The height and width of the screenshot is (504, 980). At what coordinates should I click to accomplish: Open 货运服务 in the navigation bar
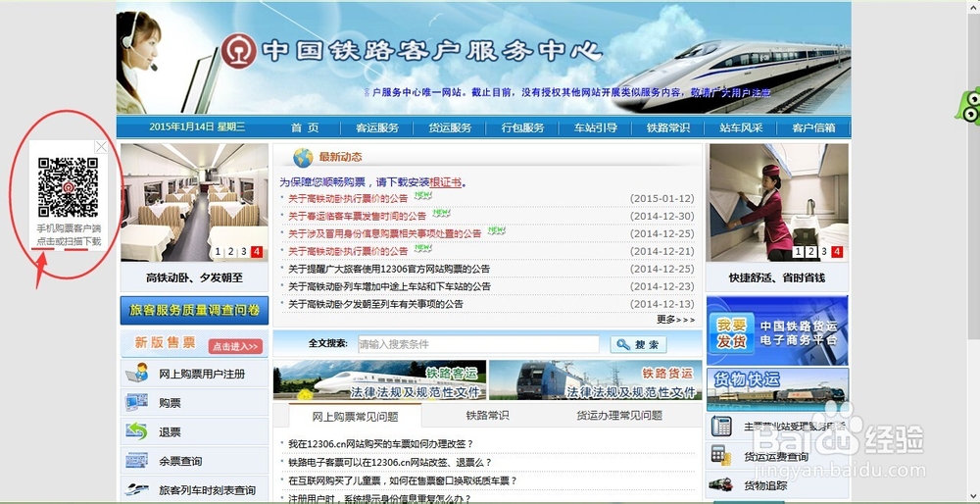[x=450, y=127]
